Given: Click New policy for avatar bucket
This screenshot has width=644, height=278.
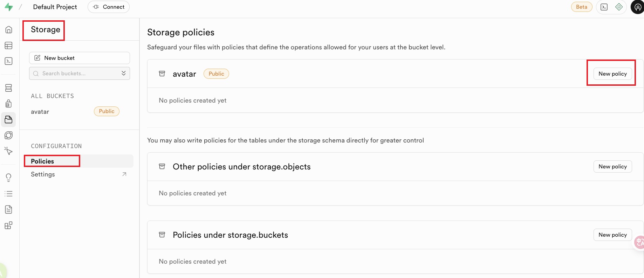Looking at the screenshot, I should (612, 74).
